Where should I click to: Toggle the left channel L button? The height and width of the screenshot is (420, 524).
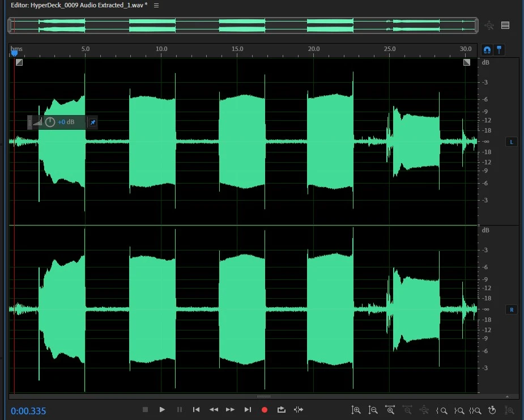[512, 142]
